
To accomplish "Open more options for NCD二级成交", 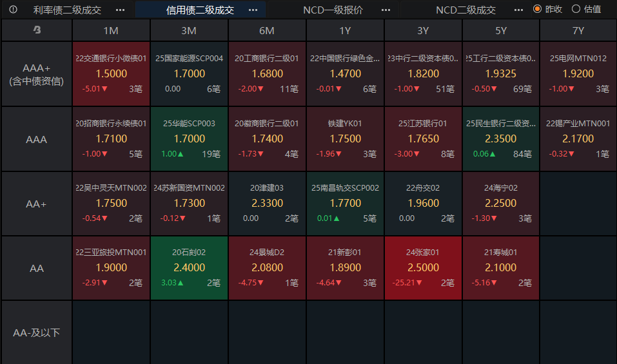I will (518, 10).
